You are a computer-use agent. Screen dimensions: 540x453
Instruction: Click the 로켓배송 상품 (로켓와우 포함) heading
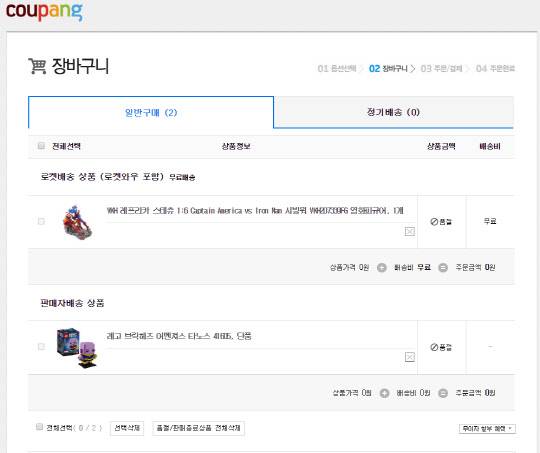tap(102, 177)
